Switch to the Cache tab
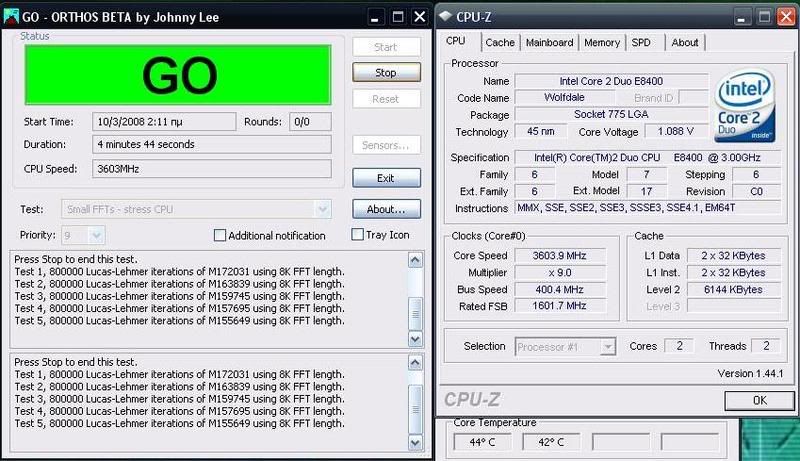The height and width of the screenshot is (461, 800). pyautogui.click(x=500, y=42)
